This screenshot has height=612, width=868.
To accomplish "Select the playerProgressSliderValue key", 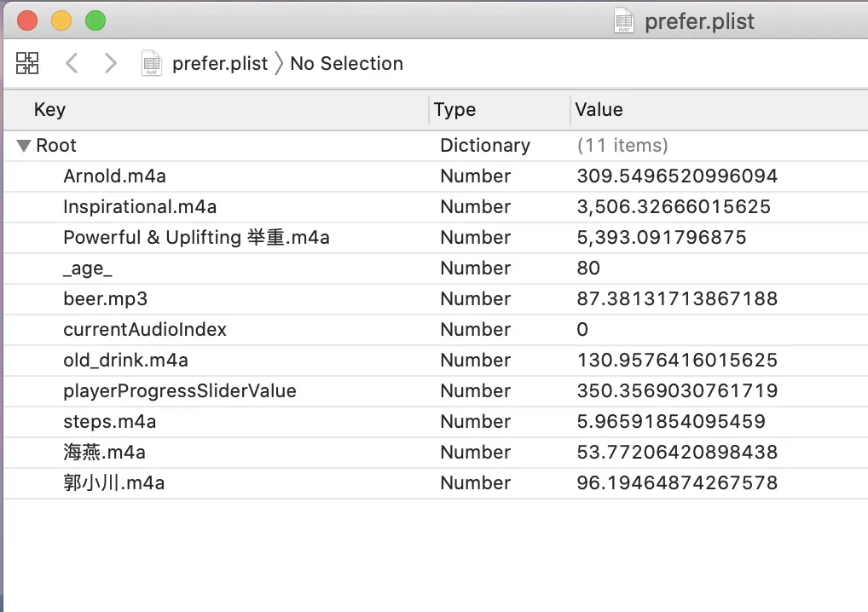I will (x=179, y=391).
